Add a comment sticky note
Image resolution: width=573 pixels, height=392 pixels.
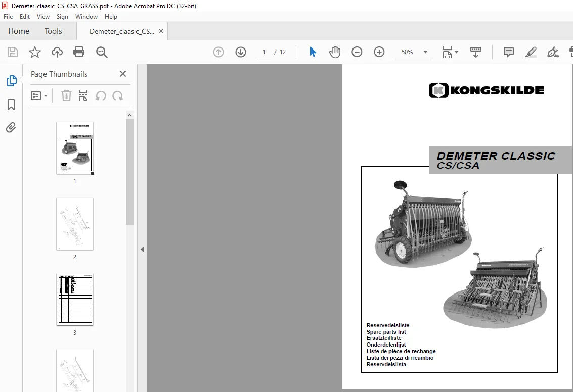click(x=508, y=52)
